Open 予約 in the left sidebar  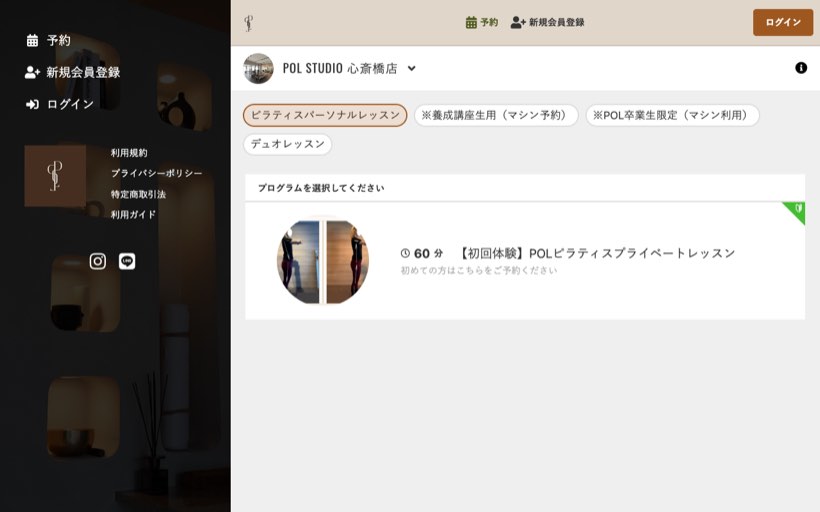[x=49, y=40]
